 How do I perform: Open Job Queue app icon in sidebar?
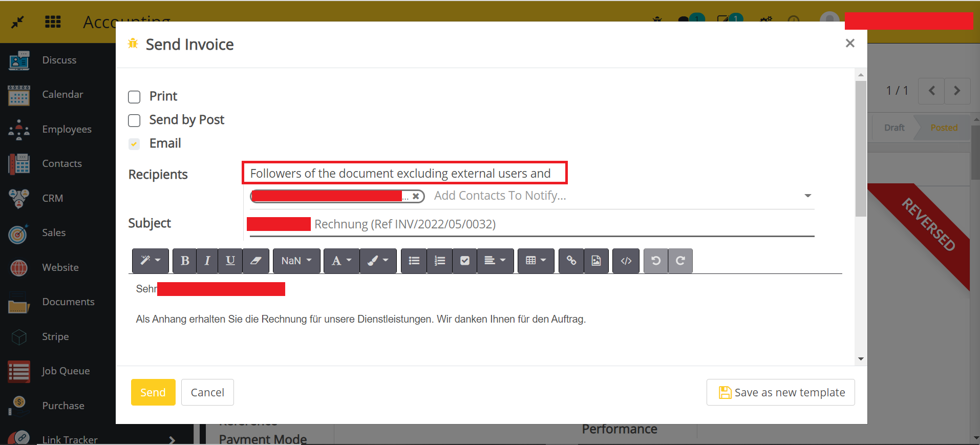pyautogui.click(x=19, y=371)
